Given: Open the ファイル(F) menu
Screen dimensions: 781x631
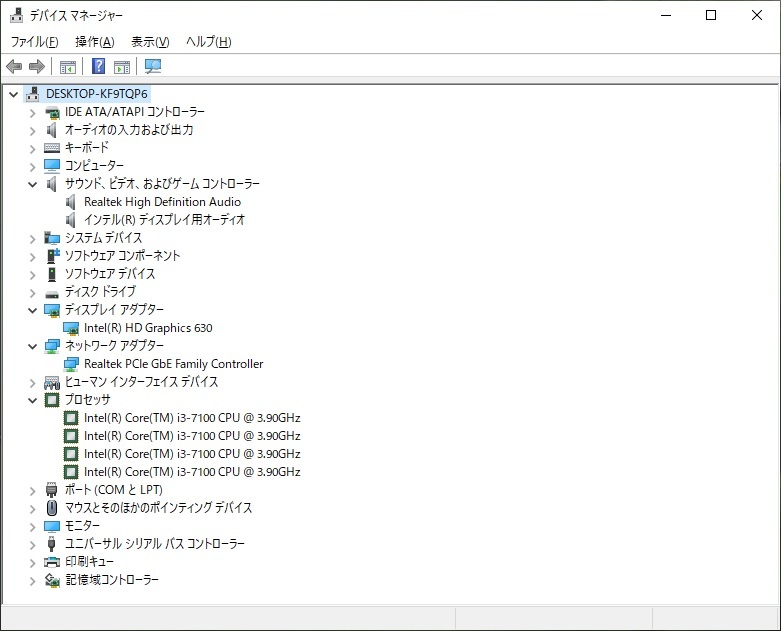Looking at the screenshot, I should [34, 42].
